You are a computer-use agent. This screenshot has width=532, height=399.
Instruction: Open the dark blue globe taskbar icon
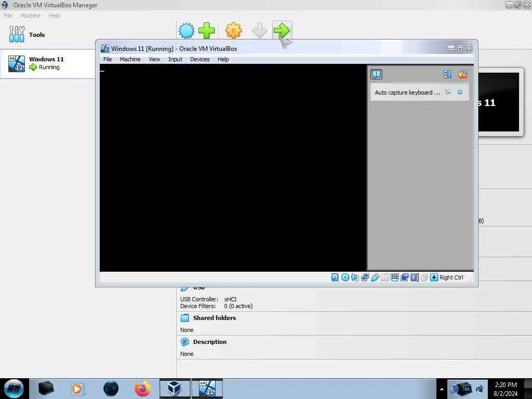111,389
